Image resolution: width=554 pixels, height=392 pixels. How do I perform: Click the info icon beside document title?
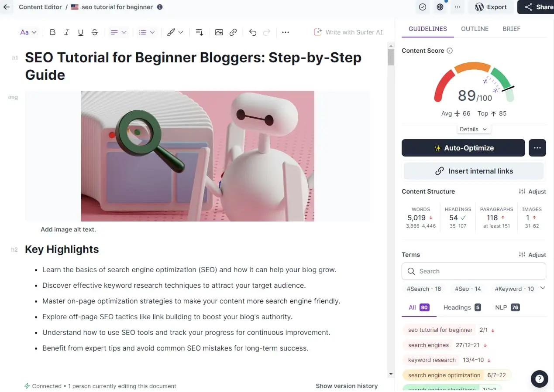pos(160,7)
